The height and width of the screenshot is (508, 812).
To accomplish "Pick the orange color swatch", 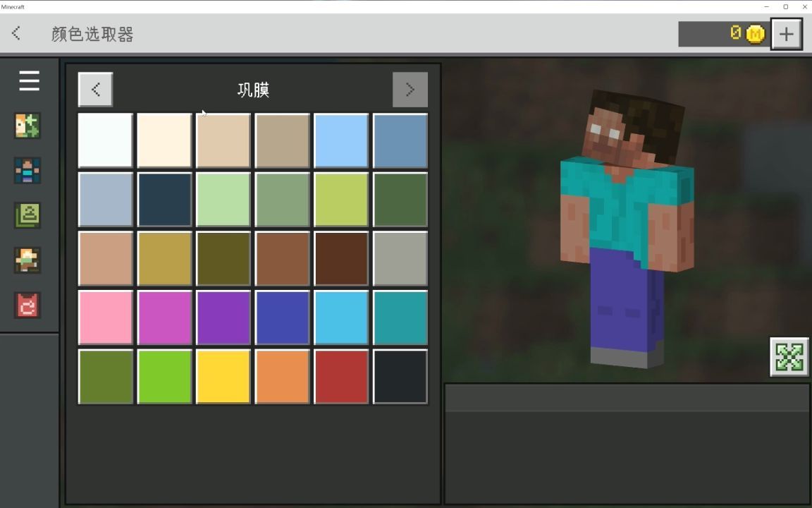I will [x=282, y=377].
